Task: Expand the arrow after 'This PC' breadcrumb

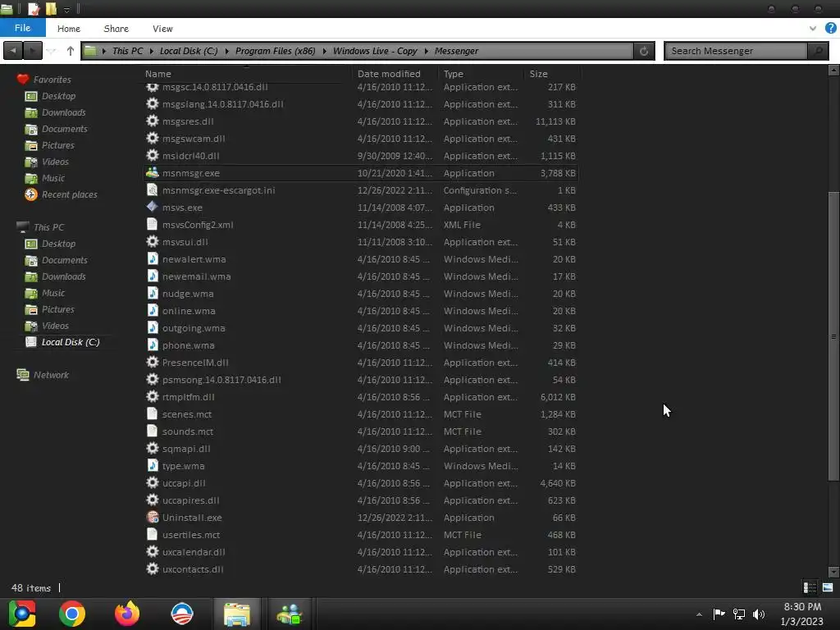Action: [x=152, y=51]
